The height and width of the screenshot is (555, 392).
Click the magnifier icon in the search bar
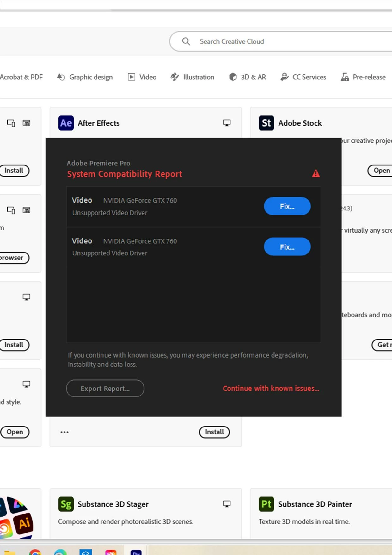pyautogui.click(x=186, y=41)
